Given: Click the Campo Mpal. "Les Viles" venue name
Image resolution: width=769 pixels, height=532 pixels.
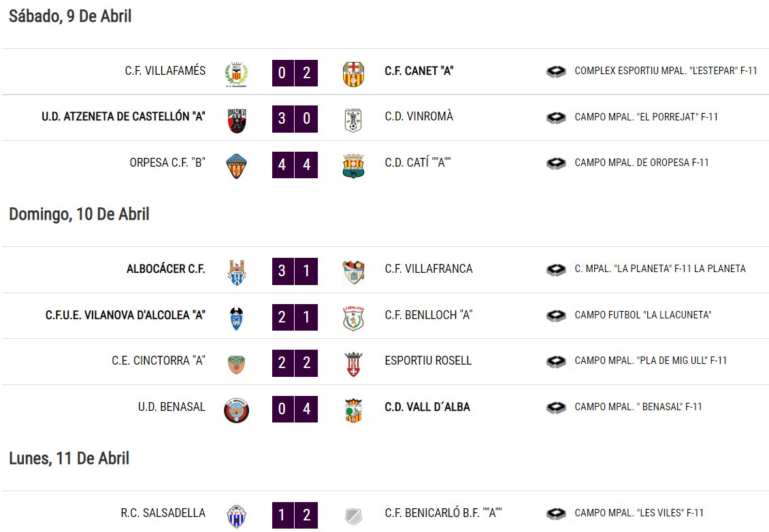Looking at the screenshot, I should pos(639,513).
